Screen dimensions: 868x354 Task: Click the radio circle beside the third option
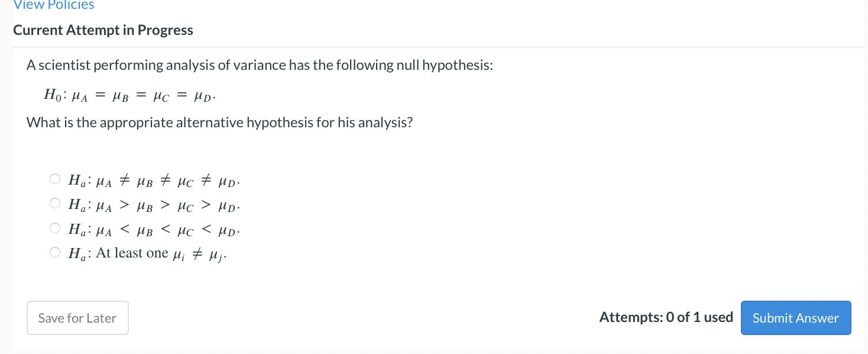click(54, 227)
